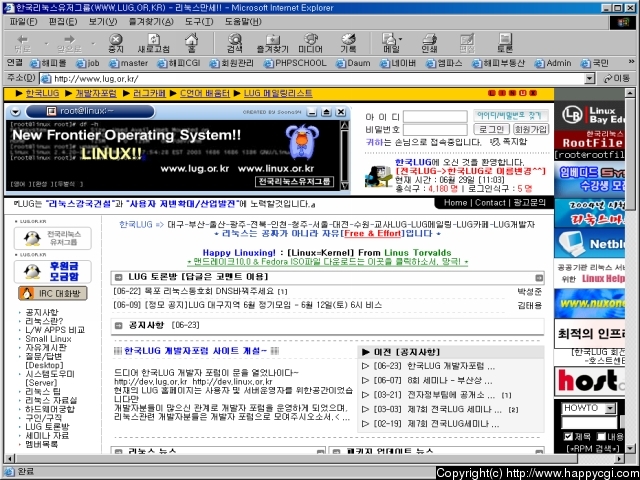Click the Mail (메일) toolbar icon
The image size is (640, 480).
tap(389, 39)
